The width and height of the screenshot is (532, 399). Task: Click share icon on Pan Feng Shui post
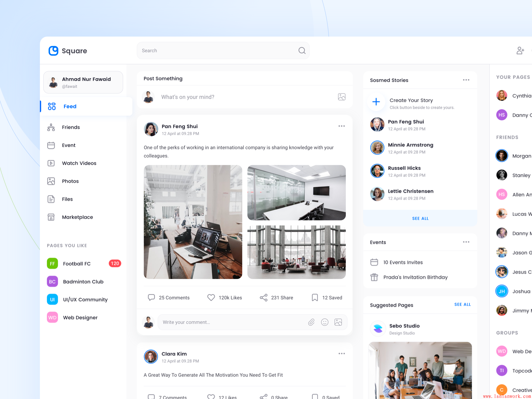coord(263,298)
